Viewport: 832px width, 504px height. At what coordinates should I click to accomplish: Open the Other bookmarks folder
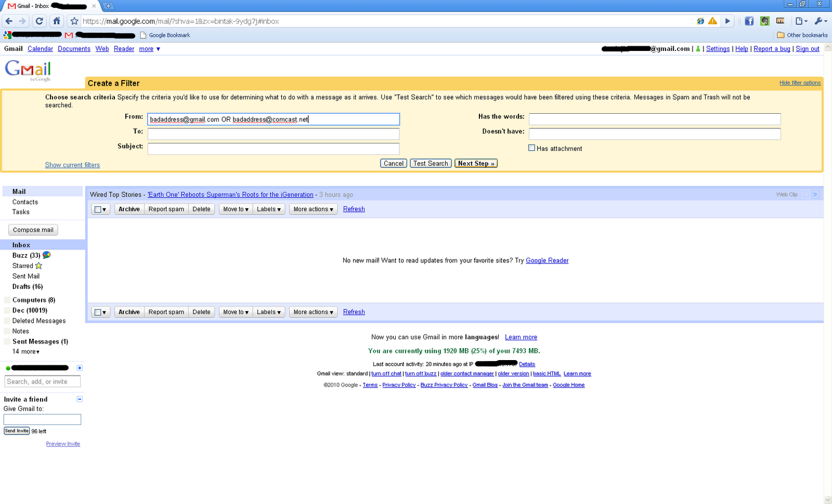[802, 35]
